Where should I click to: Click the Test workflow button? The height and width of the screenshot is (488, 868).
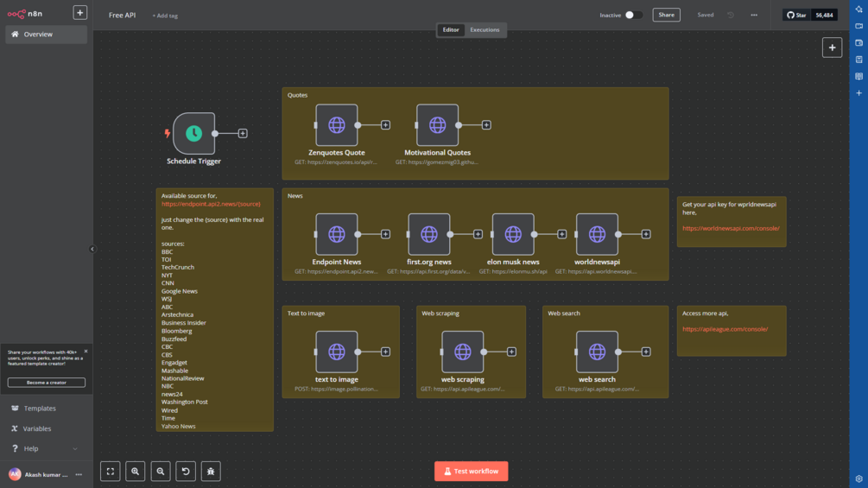tap(471, 472)
